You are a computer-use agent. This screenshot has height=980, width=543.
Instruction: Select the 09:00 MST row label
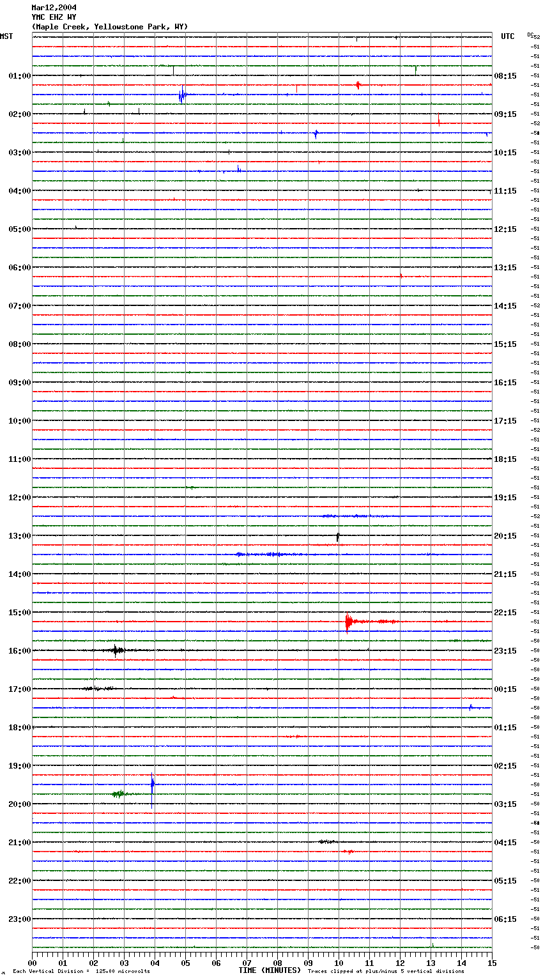[x=20, y=383]
